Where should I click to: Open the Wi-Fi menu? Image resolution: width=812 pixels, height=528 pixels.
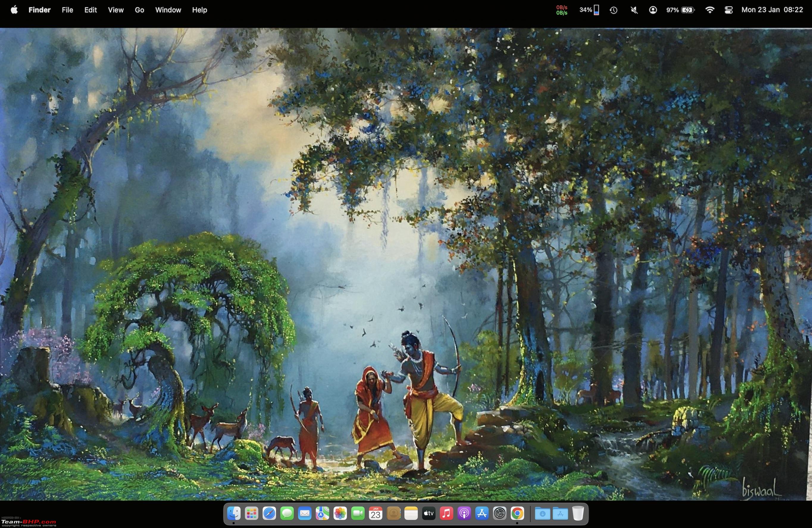coord(710,10)
